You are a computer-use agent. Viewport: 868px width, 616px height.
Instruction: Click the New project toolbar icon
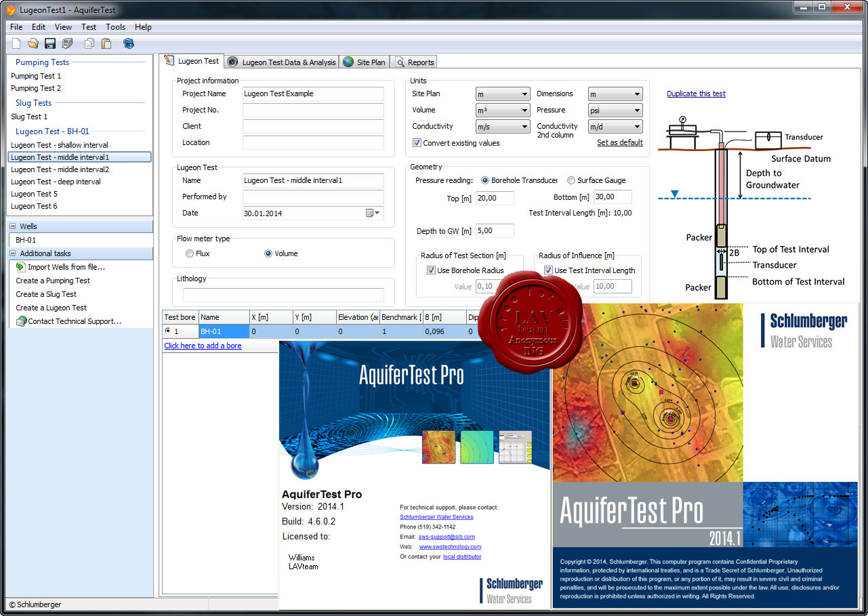(x=17, y=44)
